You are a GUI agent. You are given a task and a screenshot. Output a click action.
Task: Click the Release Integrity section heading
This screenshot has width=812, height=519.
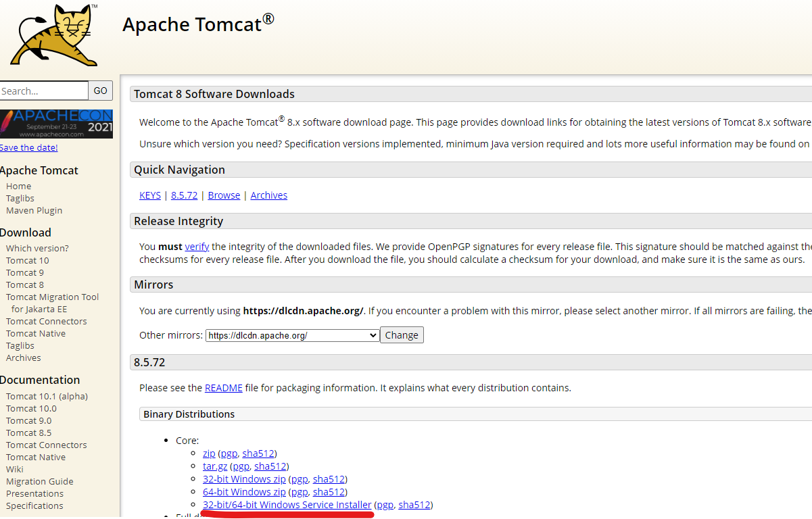178,221
